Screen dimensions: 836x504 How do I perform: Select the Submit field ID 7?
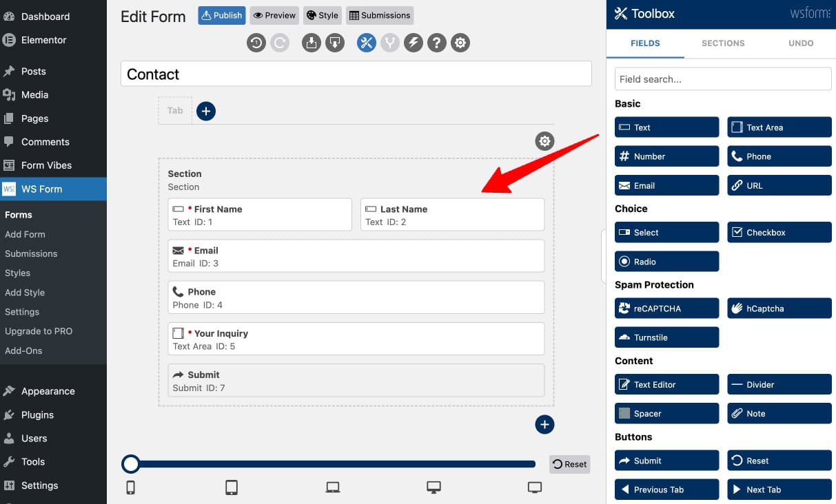tap(356, 380)
